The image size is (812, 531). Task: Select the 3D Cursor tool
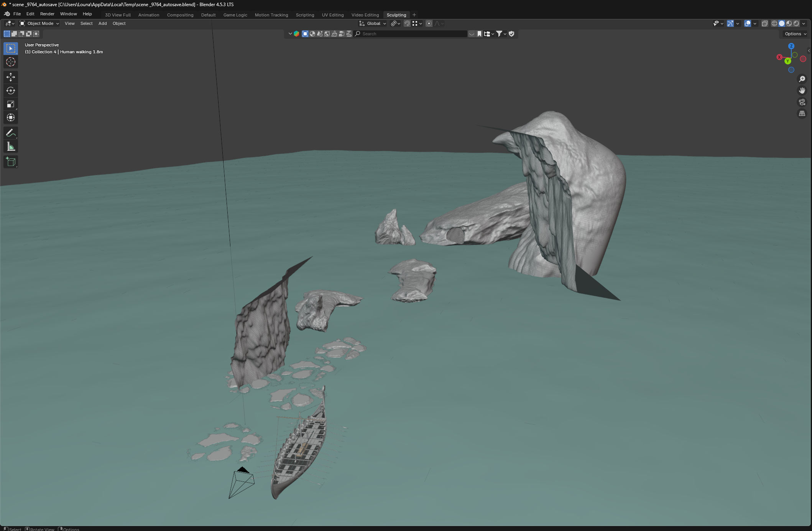coord(11,62)
